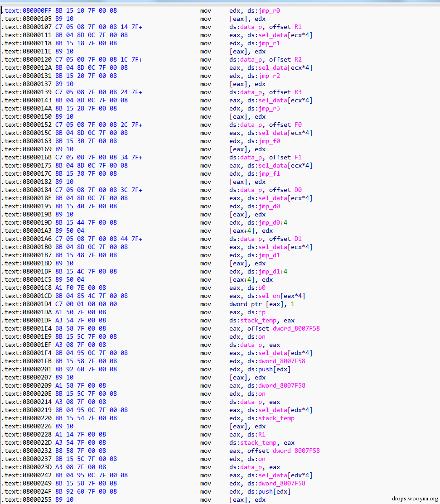
Task: Select the jmp_f1 label
Action: click(x=269, y=174)
